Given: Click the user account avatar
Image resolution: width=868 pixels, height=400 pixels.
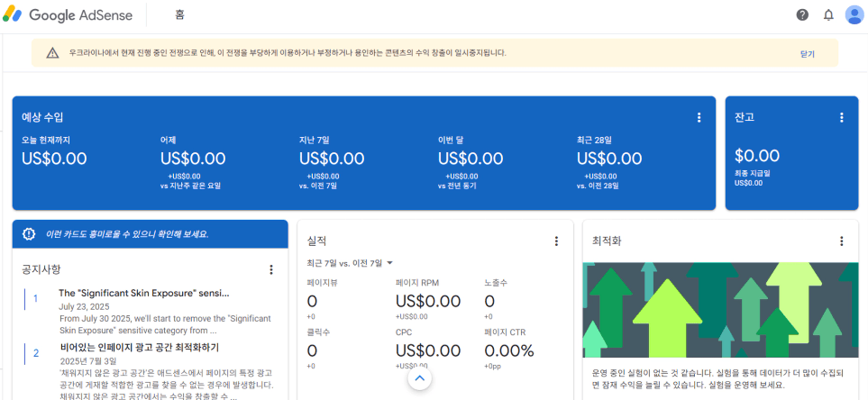Looking at the screenshot, I should pyautogui.click(x=854, y=14).
